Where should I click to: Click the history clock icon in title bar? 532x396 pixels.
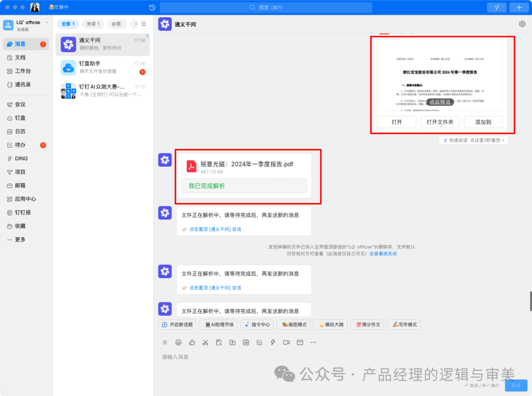tap(152, 7)
